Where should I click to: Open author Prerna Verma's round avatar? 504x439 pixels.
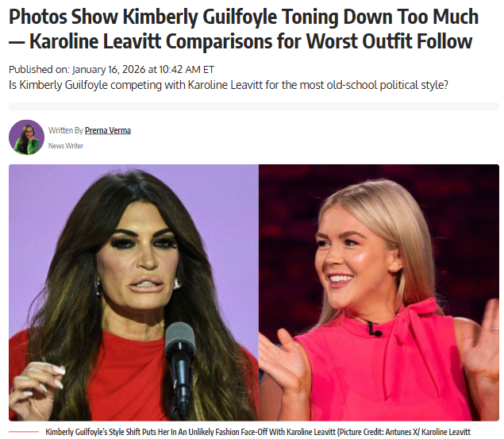[x=26, y=137]
